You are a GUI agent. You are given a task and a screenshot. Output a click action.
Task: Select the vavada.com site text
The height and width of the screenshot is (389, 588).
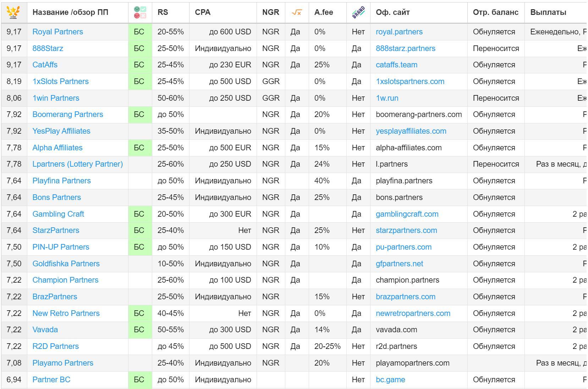(x=396, y=329)
